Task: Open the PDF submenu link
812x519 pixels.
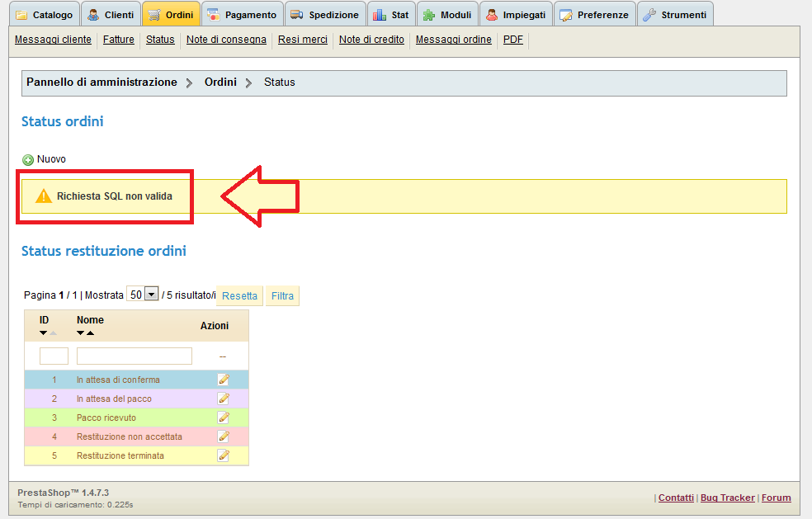Action: tap(513, 40)
